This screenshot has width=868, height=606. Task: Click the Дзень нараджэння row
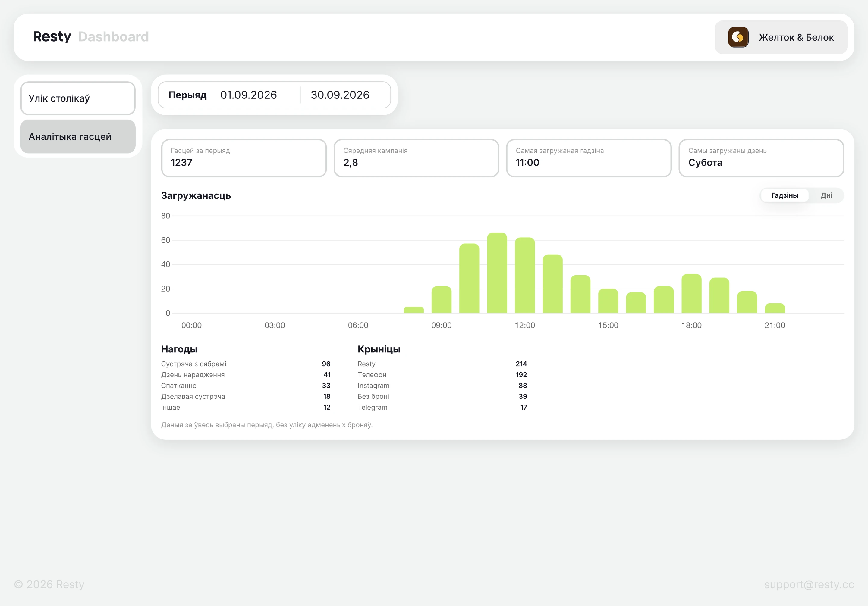click(x=246, y=375)
